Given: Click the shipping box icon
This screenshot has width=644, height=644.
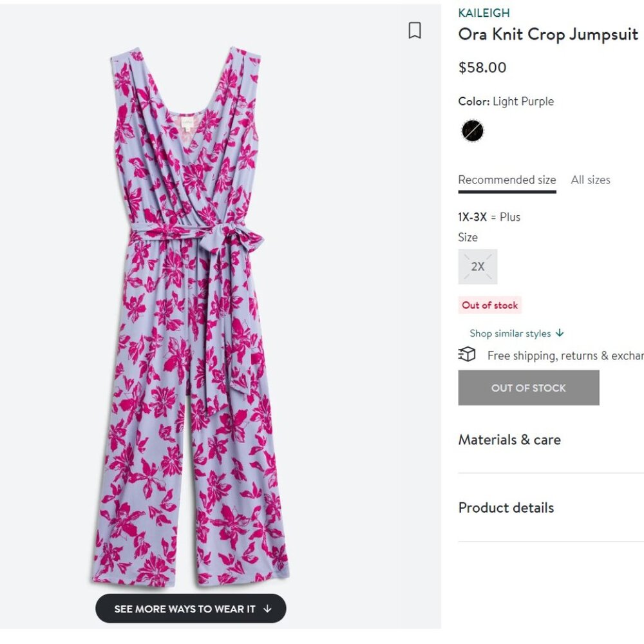Looking at the screenshot, I should (x=467, y=355).
